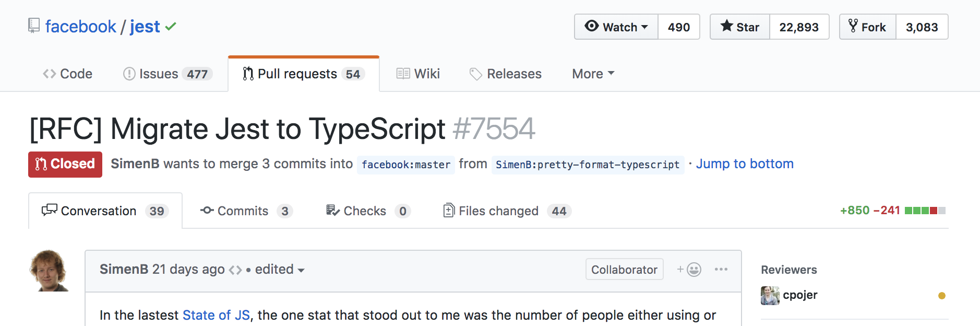Click the Jump to bottom link

(x=745, y=164)
